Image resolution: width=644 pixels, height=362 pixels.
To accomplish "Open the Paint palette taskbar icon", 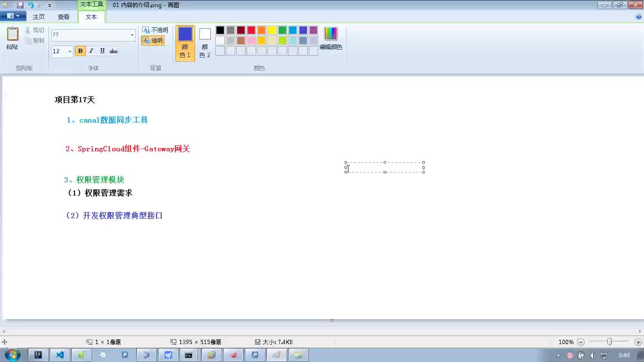I will click(x=277, y=355).
